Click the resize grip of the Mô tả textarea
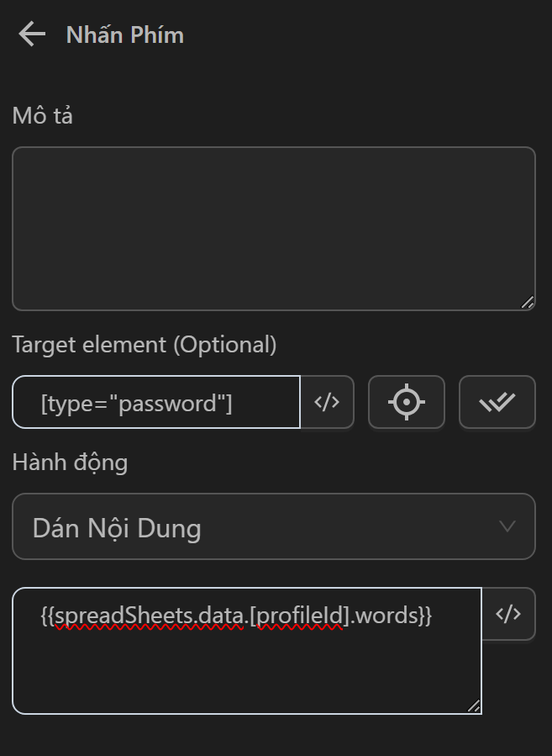The width and height of the screenshot is (552, 756). (527, 303)
